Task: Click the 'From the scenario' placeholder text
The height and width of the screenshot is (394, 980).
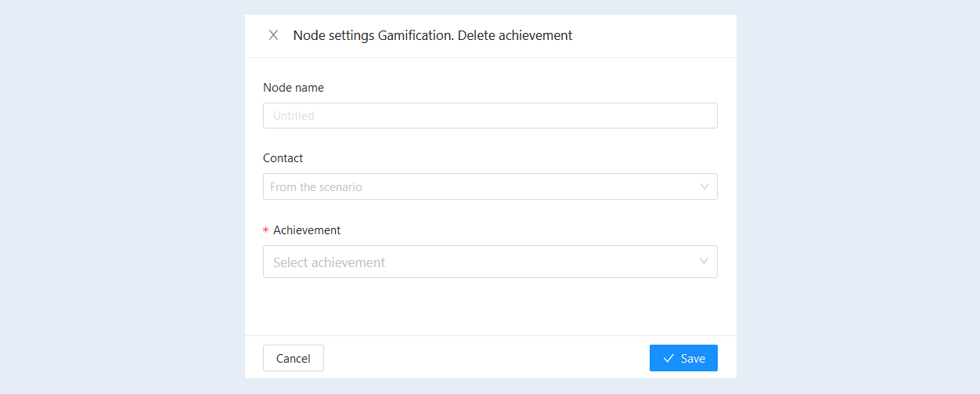Action: tap(316, 187)
